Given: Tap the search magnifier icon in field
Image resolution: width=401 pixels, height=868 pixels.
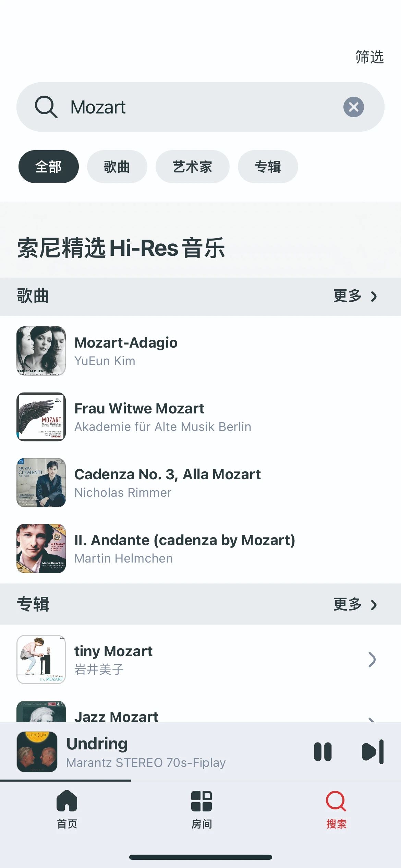Looking at the screenshot, I should click(x=46, y=107).
